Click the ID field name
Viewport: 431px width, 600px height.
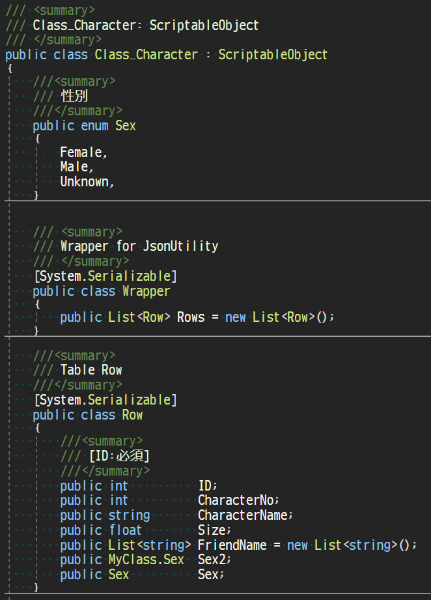pyautogui.click(x=205, y=486)
